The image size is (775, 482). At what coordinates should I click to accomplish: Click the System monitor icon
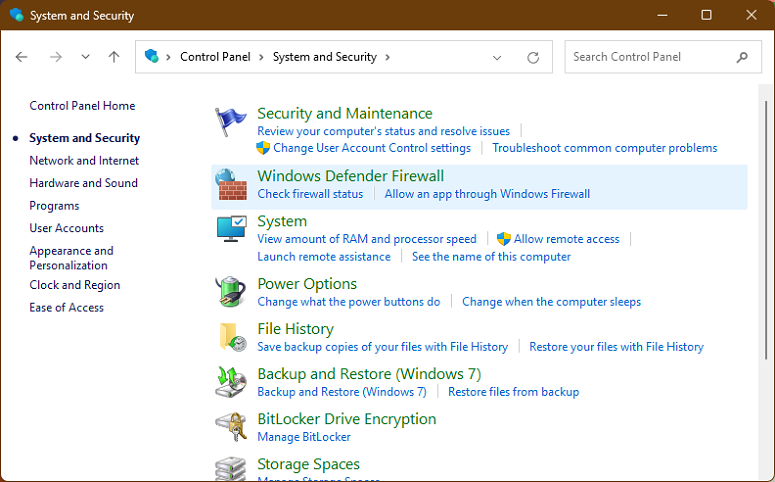pyautogui.click(x=231, y=229)
